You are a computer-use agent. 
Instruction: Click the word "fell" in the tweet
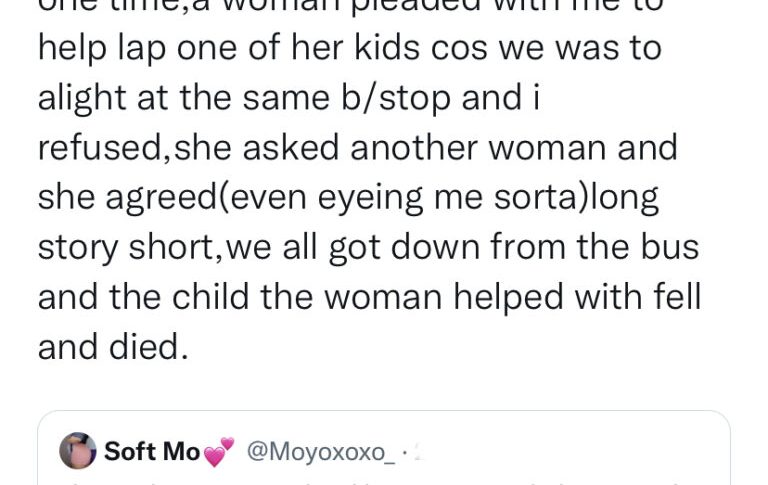tap(673, 296)
